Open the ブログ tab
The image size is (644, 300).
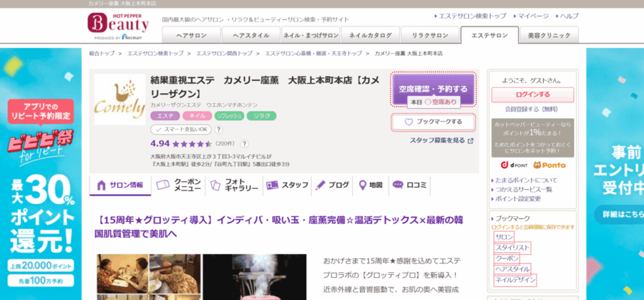[333, 186]
